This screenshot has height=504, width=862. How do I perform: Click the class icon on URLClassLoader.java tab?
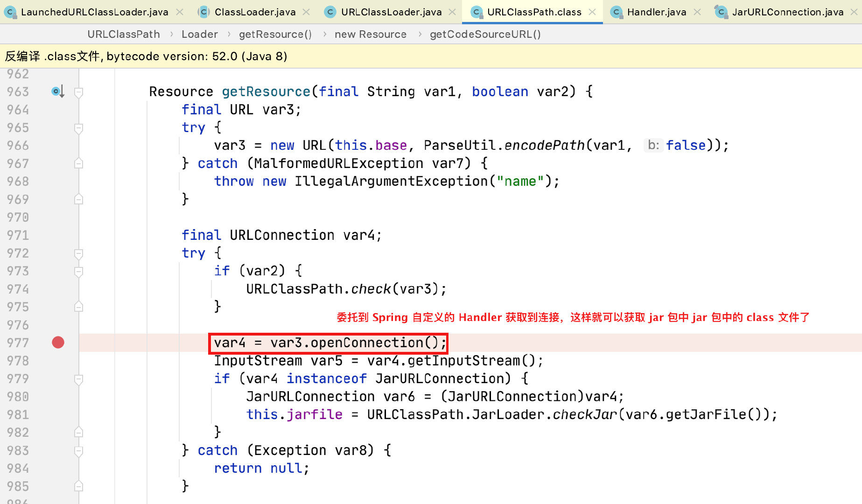pos(330,12)
